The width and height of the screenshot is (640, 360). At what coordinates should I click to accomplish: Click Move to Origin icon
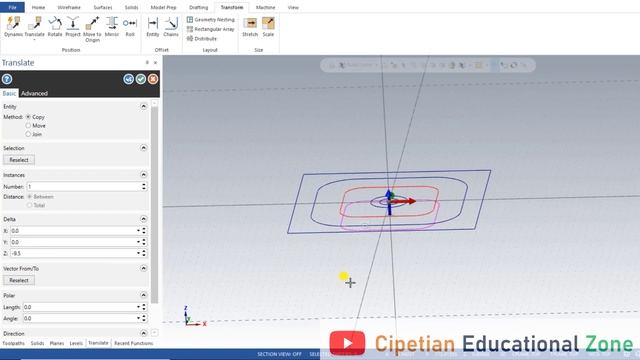pos(92,29)
